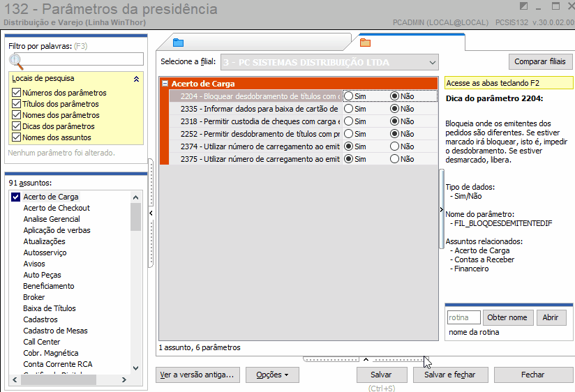Toggle Nomes dos parâmetros checkbox
Screen dimensions: 575x392
click(16, 115)
